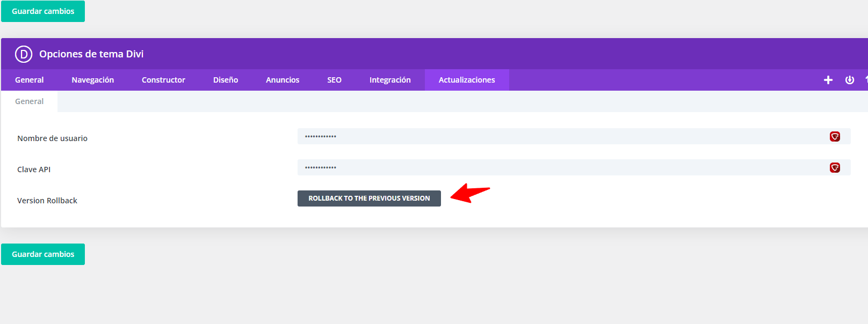Switch to the Integración tab
868x324 pixels.
click(390, 80)
